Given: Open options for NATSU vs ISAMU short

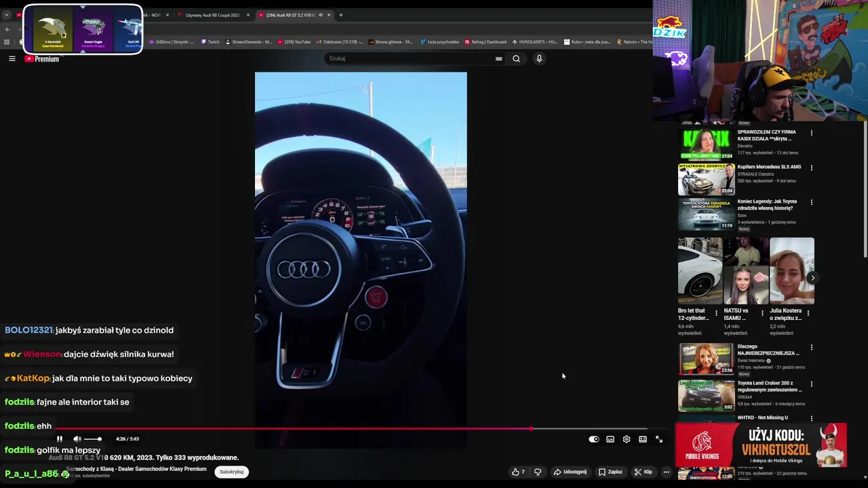Looking at the screenshot, I should point(762,313).
